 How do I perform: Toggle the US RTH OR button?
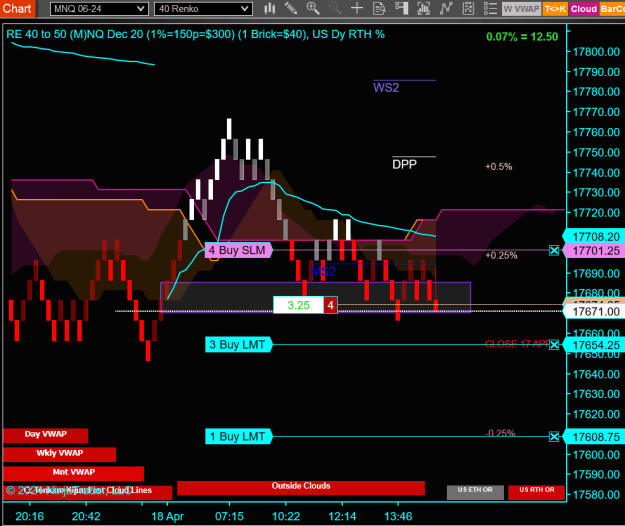point(537,492)
